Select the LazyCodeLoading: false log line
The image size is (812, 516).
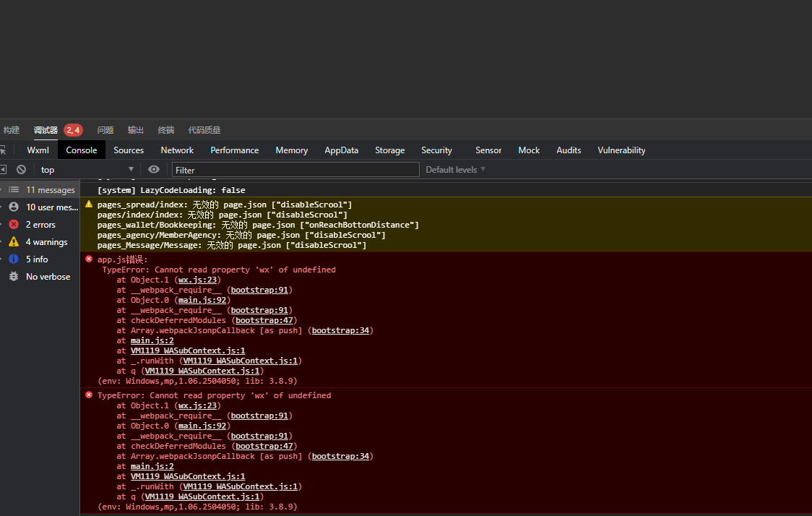click(x=171, y=190)
